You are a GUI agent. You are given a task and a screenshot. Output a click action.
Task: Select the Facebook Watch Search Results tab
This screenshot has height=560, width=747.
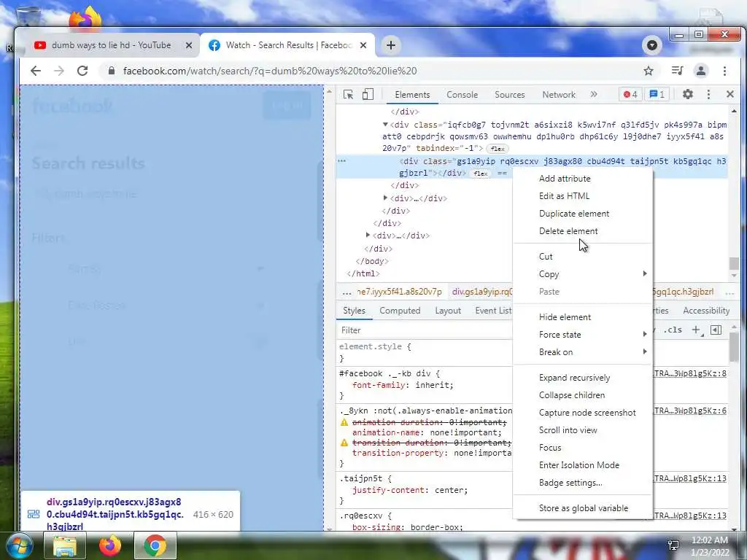click(x=288, y=45)
